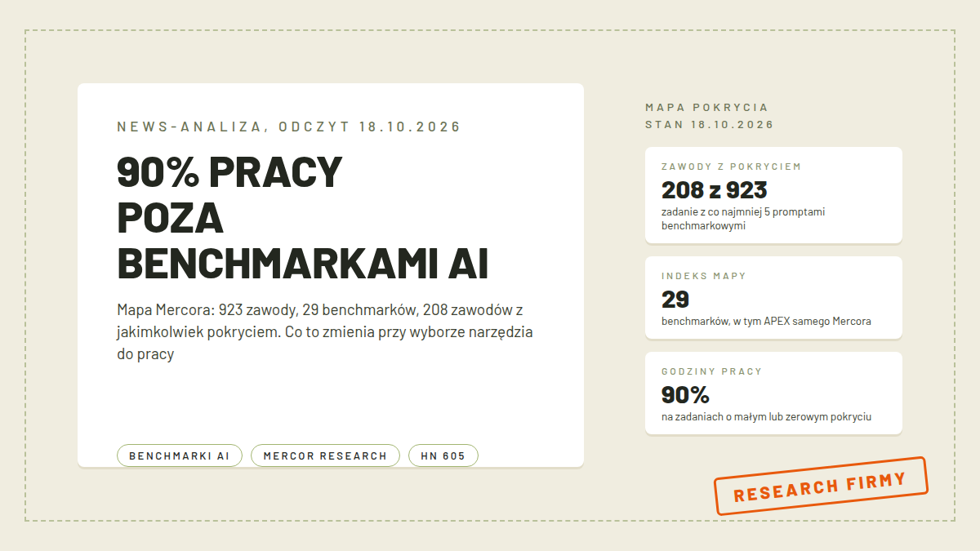Click the Mapa Mercora summary paragraph
980x551 pixels.
(325, 332)
